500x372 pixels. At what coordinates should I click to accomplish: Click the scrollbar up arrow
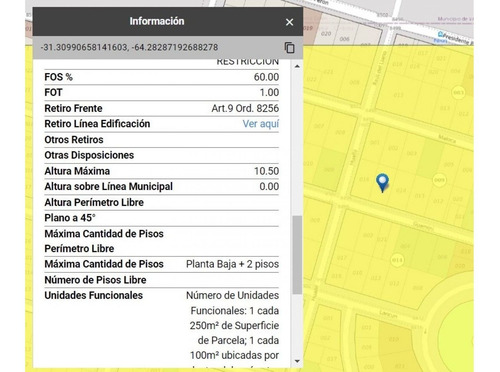(297, 67)
